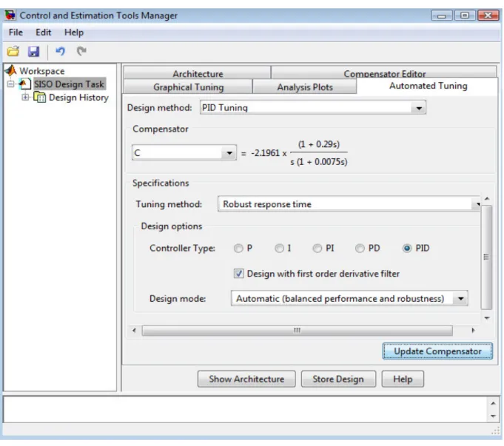Select the PI controller type radio button
This screenshot has height=446, width=504.
317,248
